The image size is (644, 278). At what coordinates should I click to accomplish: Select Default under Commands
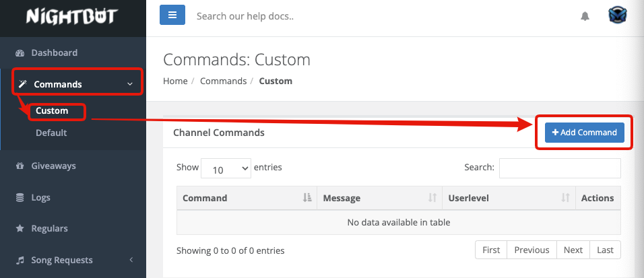(51, 133)
